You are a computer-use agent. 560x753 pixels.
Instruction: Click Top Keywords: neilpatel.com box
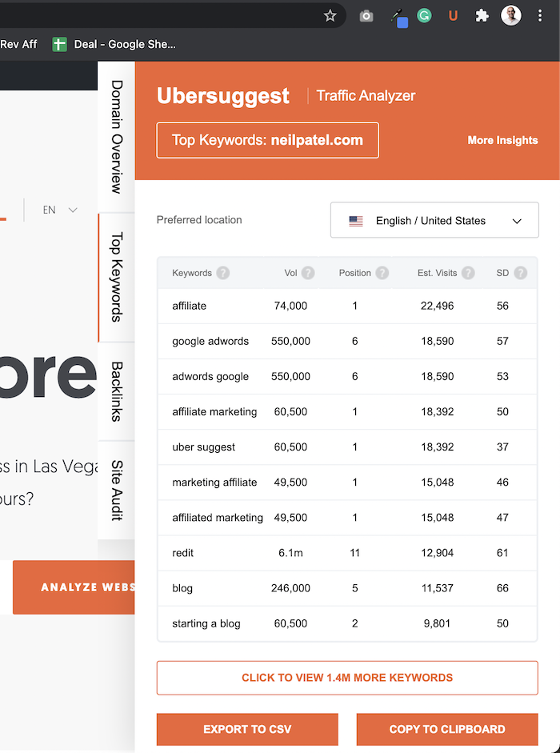[x=267, y=140]
